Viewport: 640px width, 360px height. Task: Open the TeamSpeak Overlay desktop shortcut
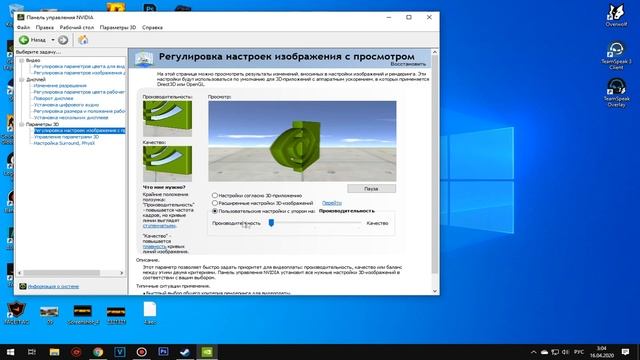[616, 93]
